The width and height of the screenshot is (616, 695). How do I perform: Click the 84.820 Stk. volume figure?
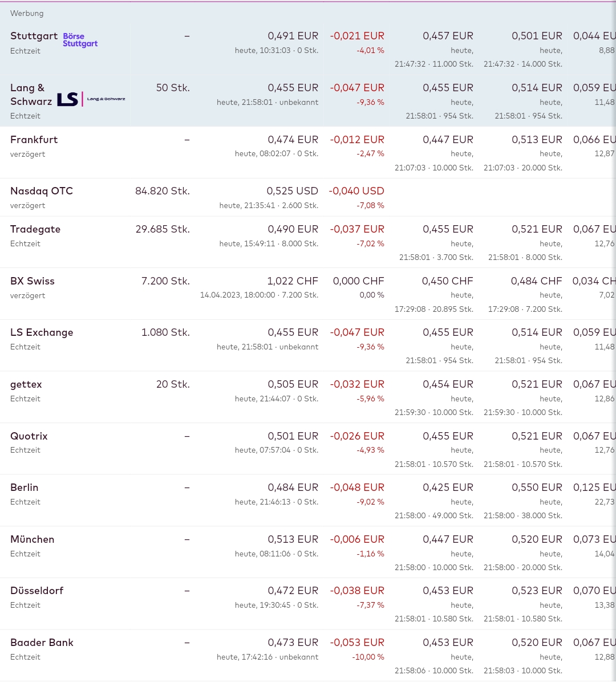163,191
